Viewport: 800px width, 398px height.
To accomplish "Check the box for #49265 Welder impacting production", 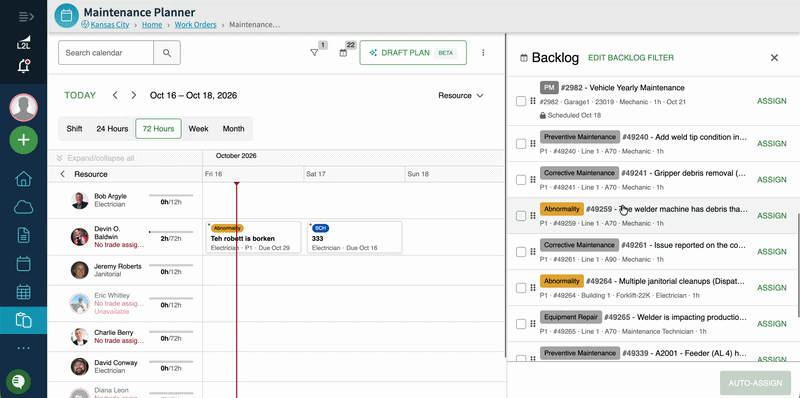I will pos(520,324).
